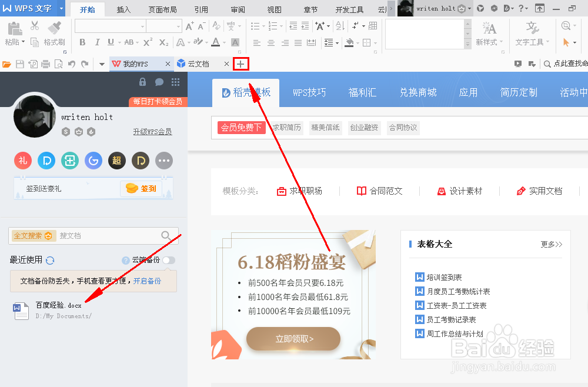Expand the bullet list dropdown arrow
Screen dimensions: 588x387
point(263,26)
